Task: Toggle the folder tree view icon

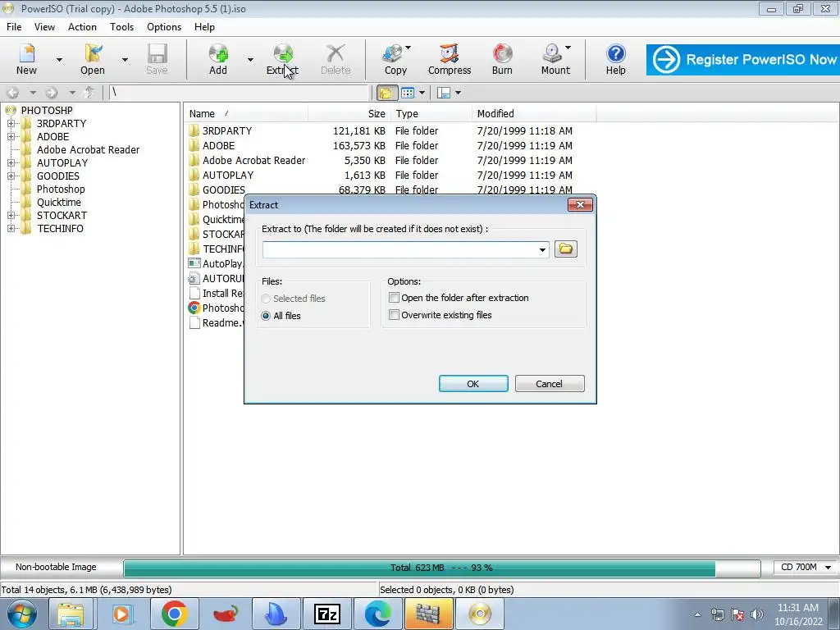Action: (386, 94)
